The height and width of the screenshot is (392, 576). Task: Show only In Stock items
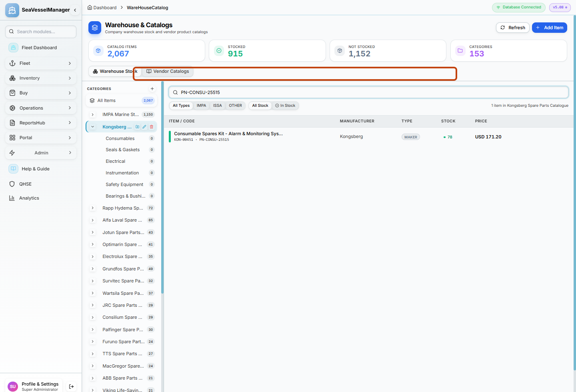[x=285, y=106]
